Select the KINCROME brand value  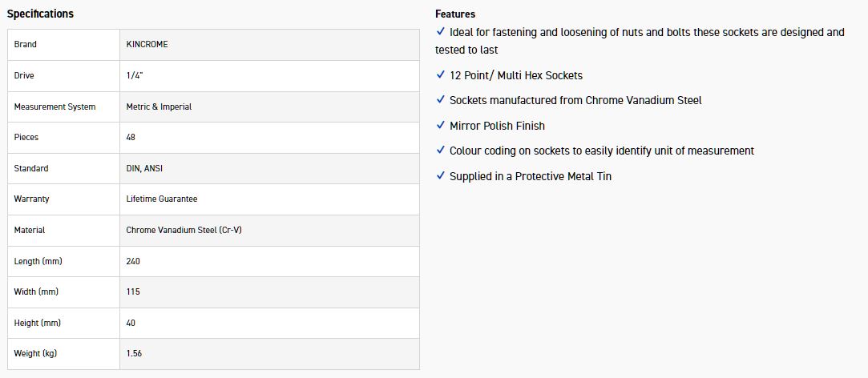147,44
